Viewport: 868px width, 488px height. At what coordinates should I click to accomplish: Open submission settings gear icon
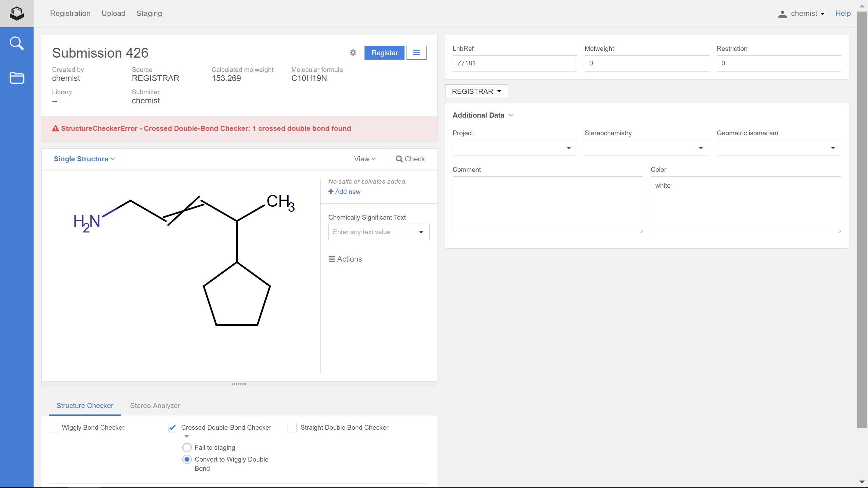(x=353, y=53)
